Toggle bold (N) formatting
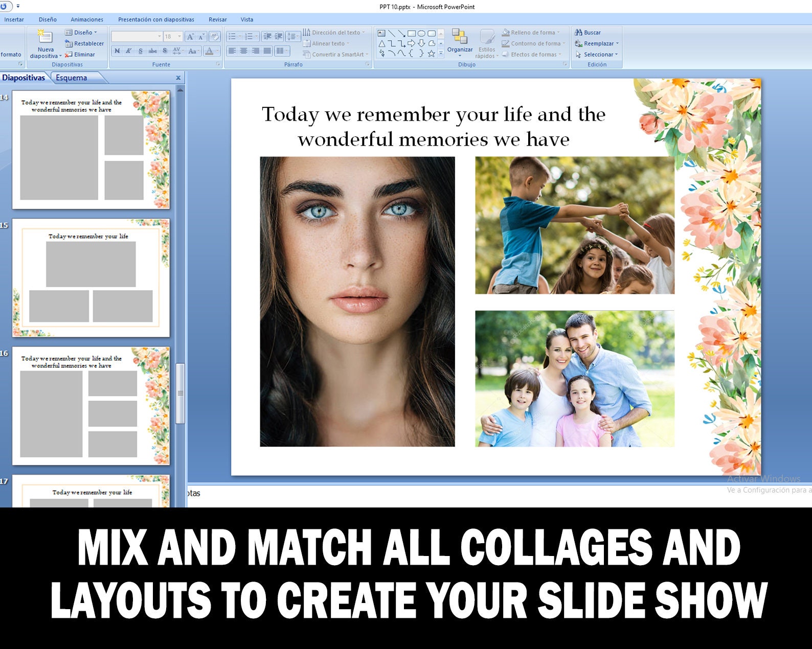 coord(117,51)
